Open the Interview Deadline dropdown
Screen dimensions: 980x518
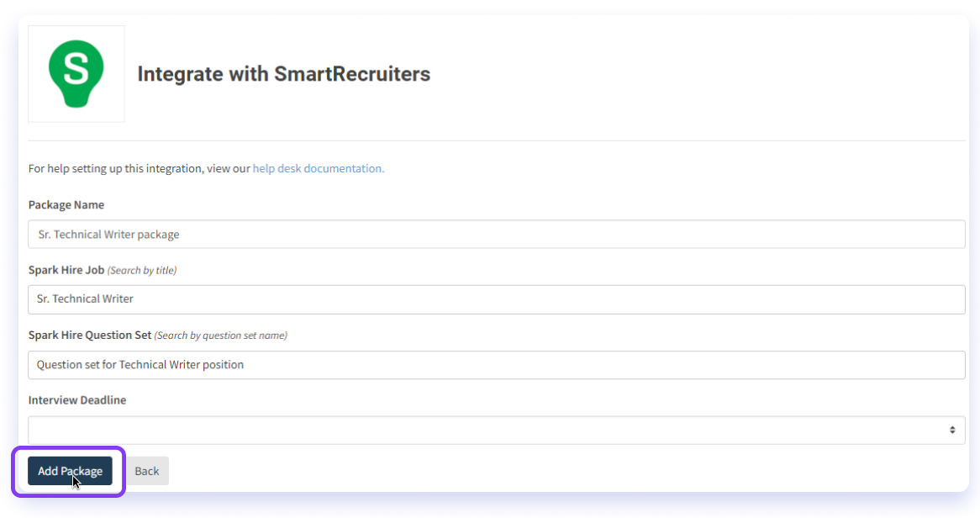(496, 431)
